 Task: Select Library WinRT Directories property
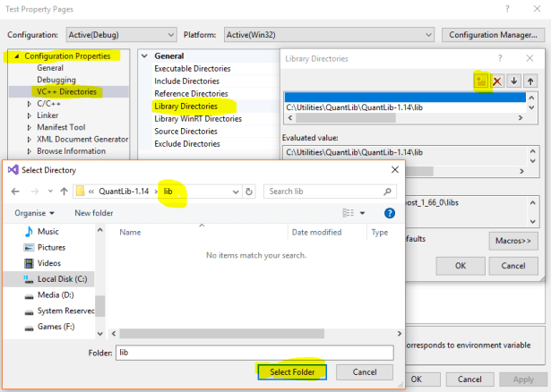(x=198, y=119)
